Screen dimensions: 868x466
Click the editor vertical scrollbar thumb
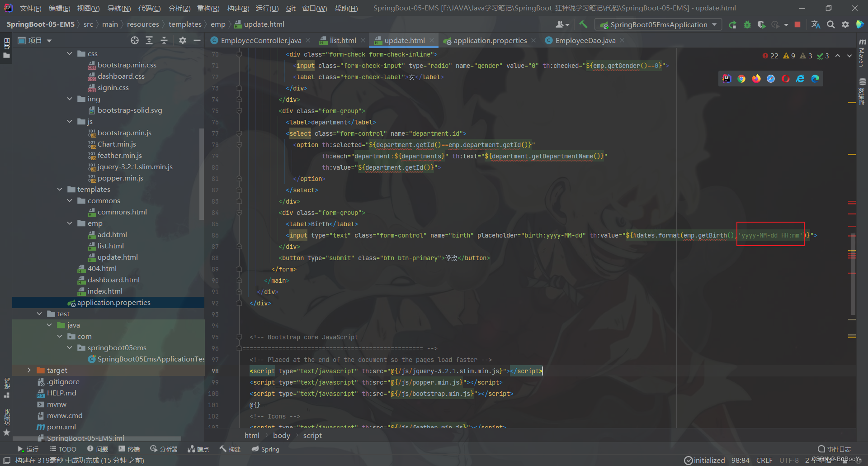click(x=853, y=274)
